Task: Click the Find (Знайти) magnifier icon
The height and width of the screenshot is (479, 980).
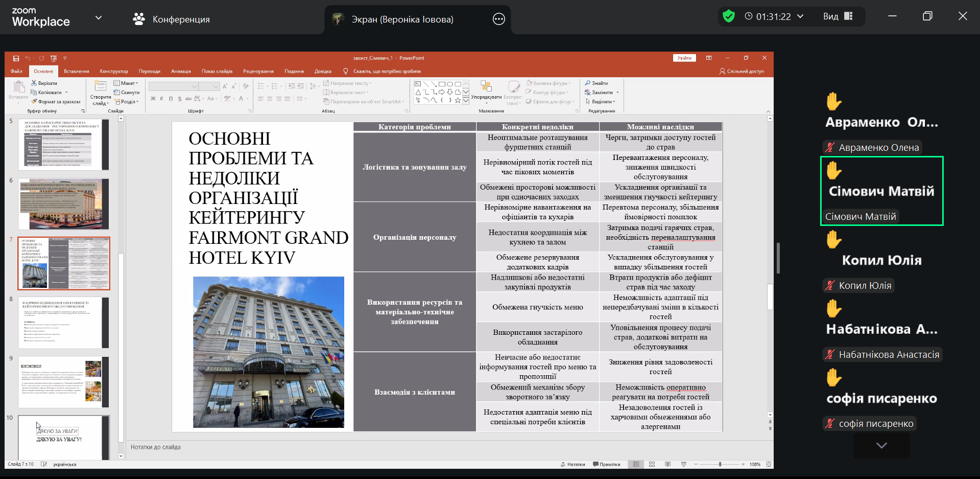Action: (588, 83)
